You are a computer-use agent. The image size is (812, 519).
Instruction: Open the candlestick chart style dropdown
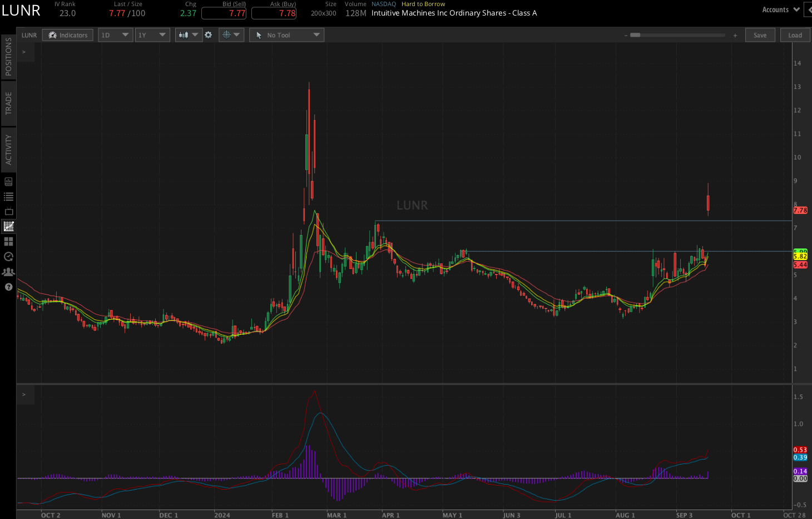coord(189,35)
